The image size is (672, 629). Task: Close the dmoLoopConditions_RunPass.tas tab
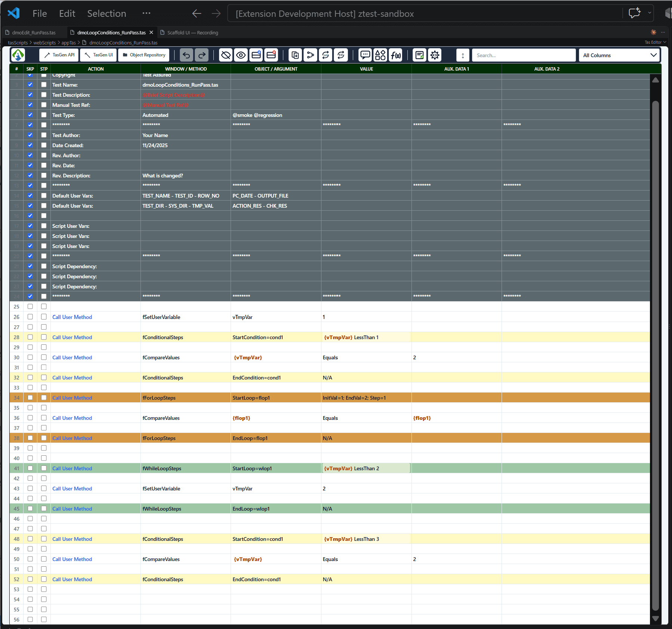151,32
